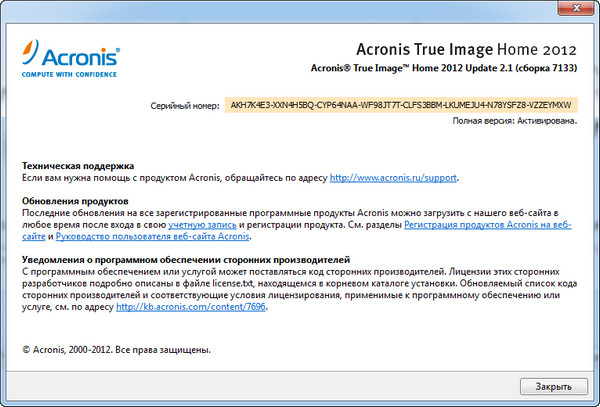
Task: Open 'Регистрация продуктов Acronis на веб-сайте' link
Action: [487, 225]
